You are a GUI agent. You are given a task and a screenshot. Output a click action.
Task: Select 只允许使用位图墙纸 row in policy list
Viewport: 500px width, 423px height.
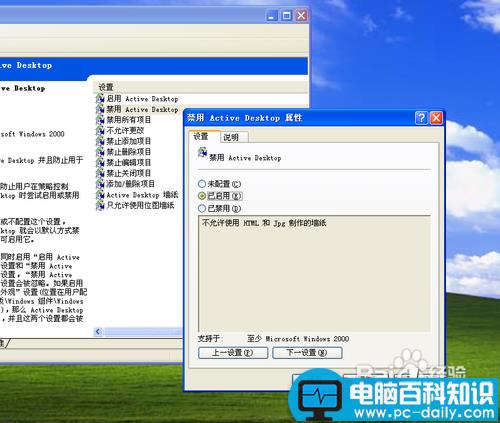(x=135, y=205)
